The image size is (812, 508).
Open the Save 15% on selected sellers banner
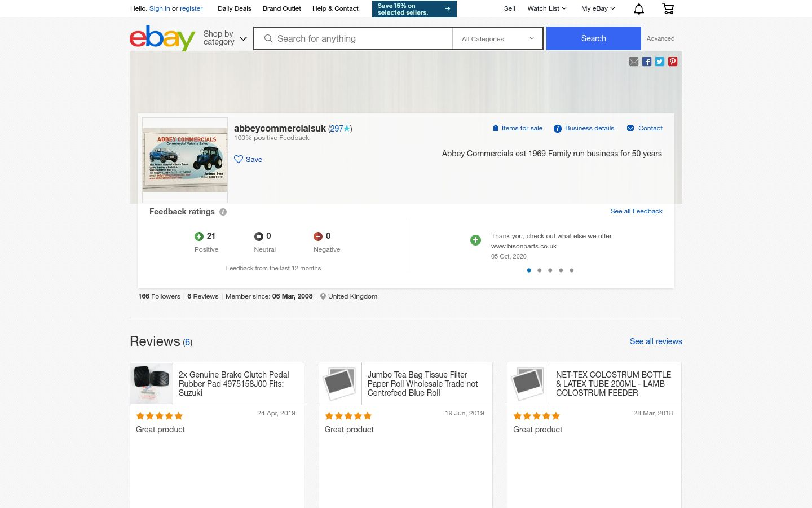click(x=414, y=9)
